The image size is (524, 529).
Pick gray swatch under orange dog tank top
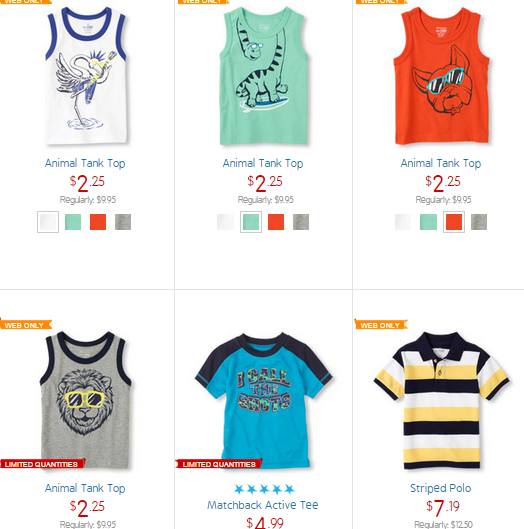479,222
